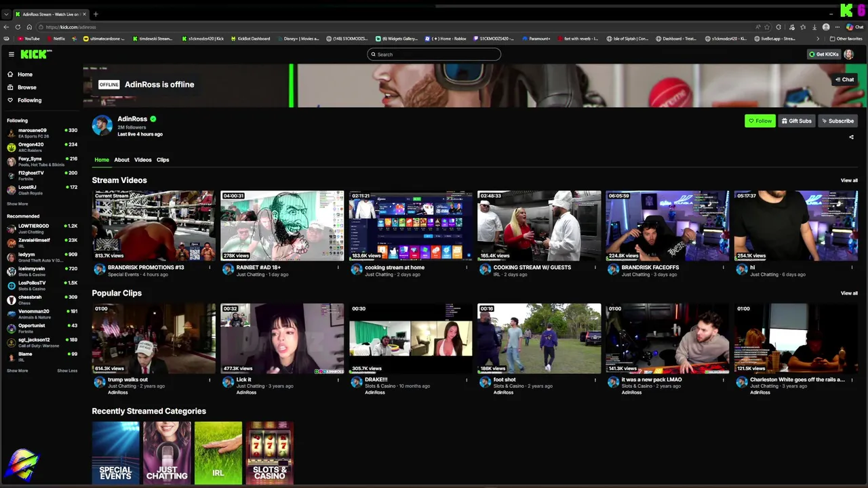
Task: Open Just Chatting category card
Action: point(167,453)
